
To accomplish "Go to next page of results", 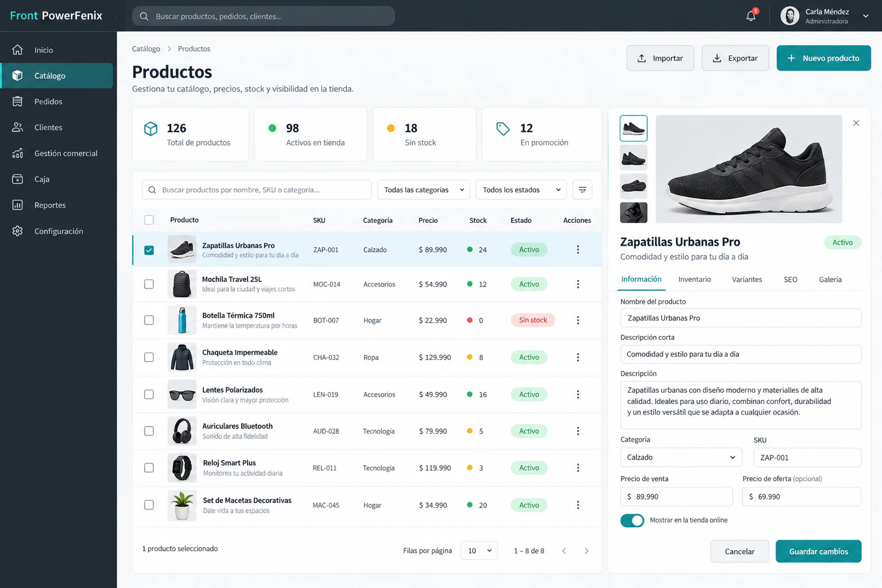I will tap(586, 551).
